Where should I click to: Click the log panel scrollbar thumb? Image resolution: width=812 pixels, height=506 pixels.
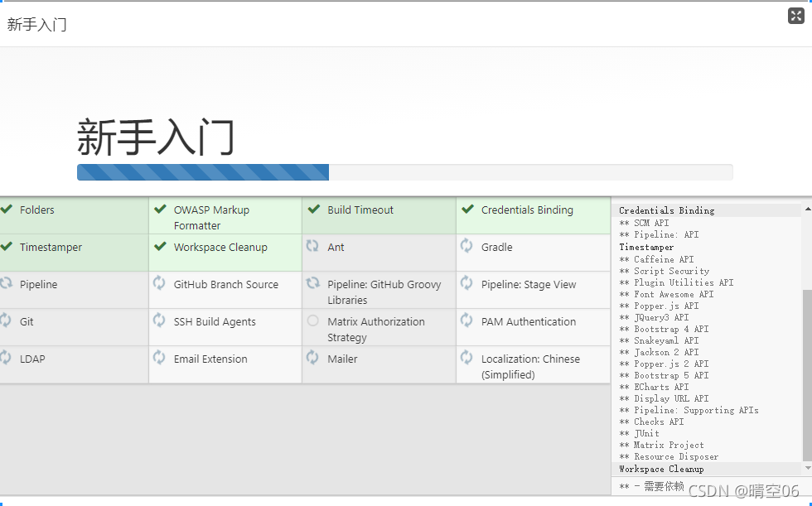pos(807,375)
